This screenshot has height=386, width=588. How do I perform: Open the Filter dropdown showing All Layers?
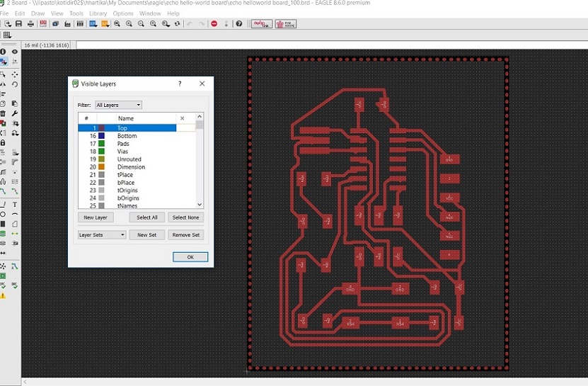(118, 105)
